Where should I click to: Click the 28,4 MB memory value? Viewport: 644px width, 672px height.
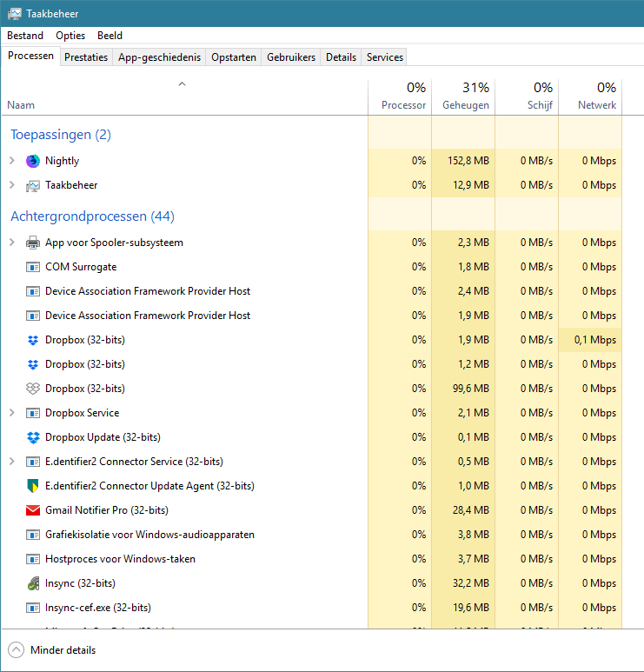(471, 510)
